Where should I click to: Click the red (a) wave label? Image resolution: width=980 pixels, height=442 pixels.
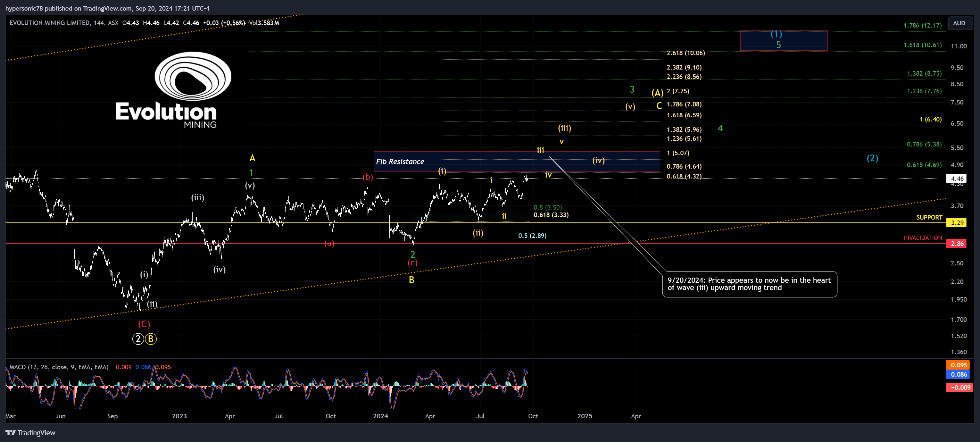click(x=329, y=244)
